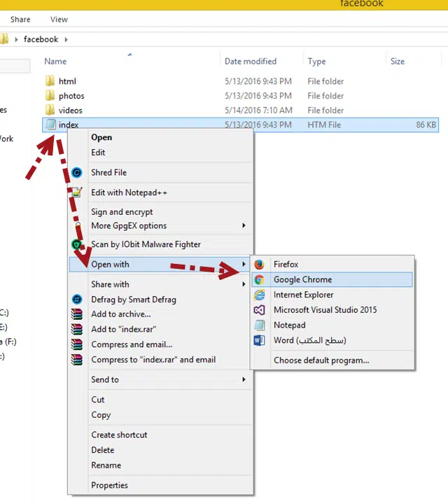The image size is (448, 504).
Task: Open Properties from the context menu
Action: point(110,485)
